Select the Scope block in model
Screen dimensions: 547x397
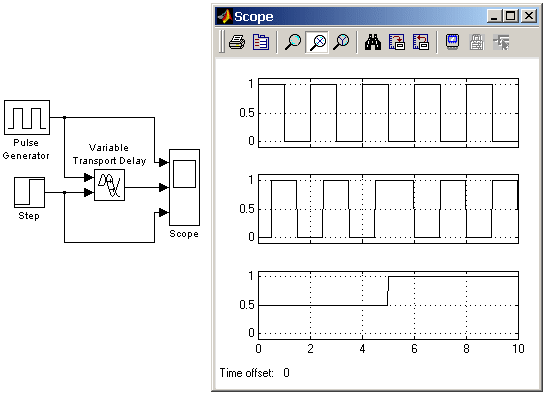184,187
